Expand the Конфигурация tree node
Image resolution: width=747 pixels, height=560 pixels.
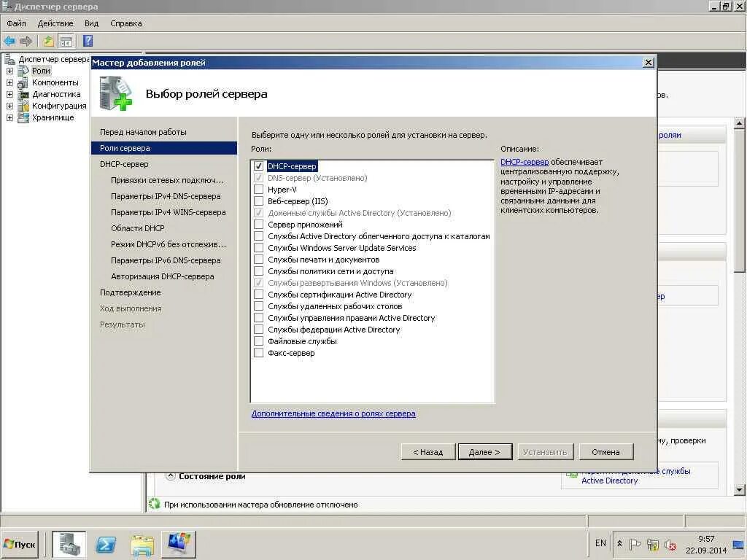coord(9,106)
